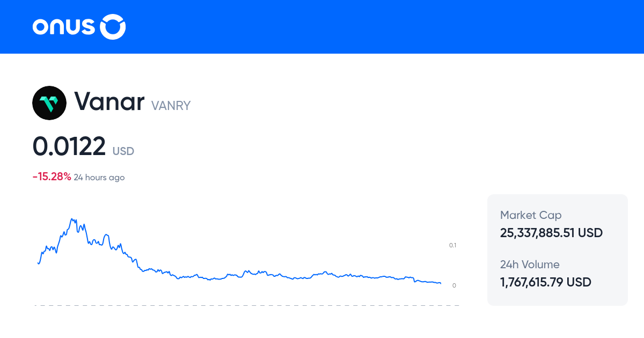
Task: Click the dashed baseline under the chart
Action: point(247,306)
